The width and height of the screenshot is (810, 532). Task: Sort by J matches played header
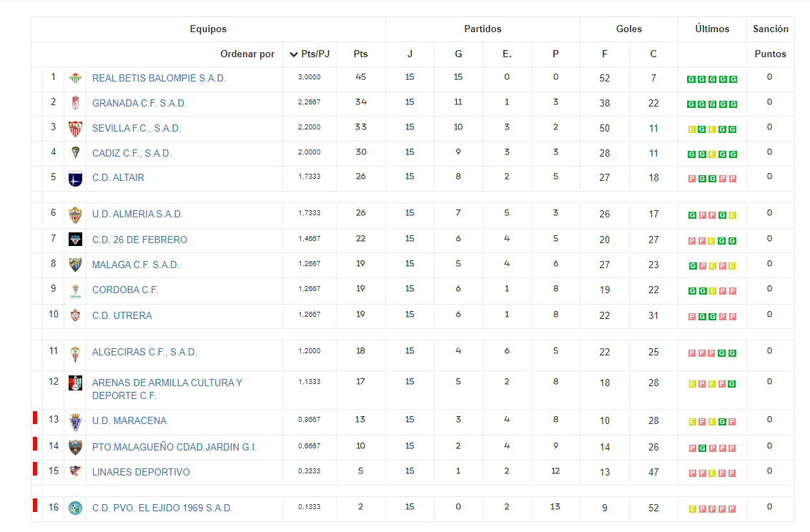(x=410, y=54)
